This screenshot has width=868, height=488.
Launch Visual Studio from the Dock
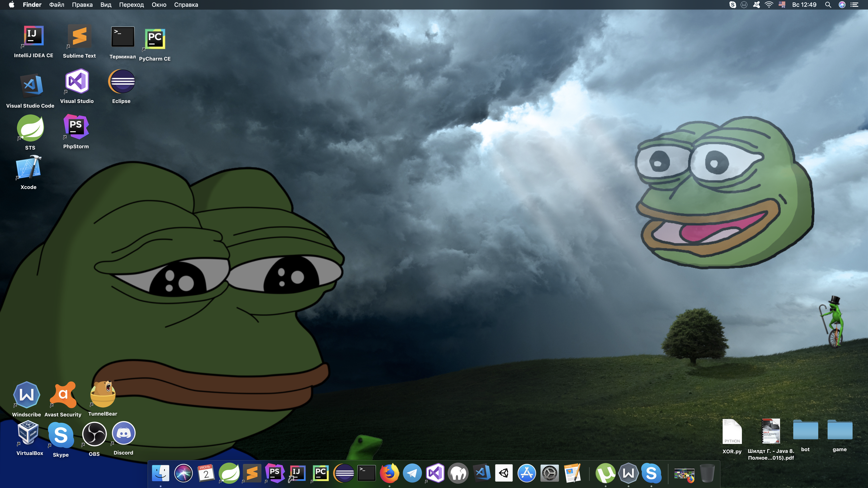tap(435, 473)
